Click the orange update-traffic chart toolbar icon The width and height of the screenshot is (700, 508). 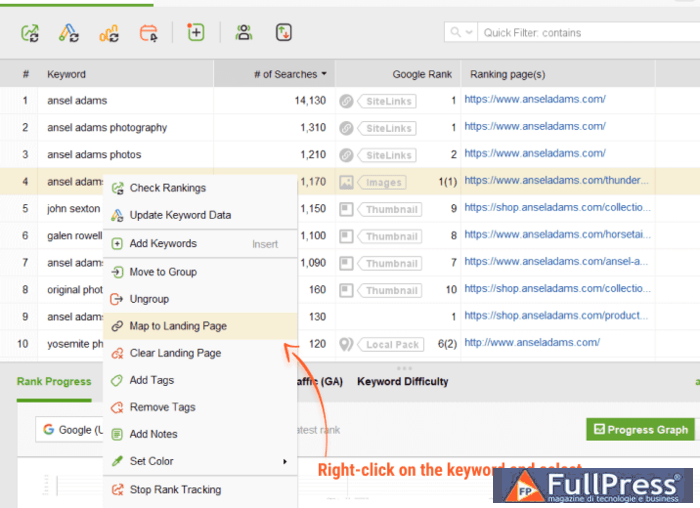click(109, 33)
